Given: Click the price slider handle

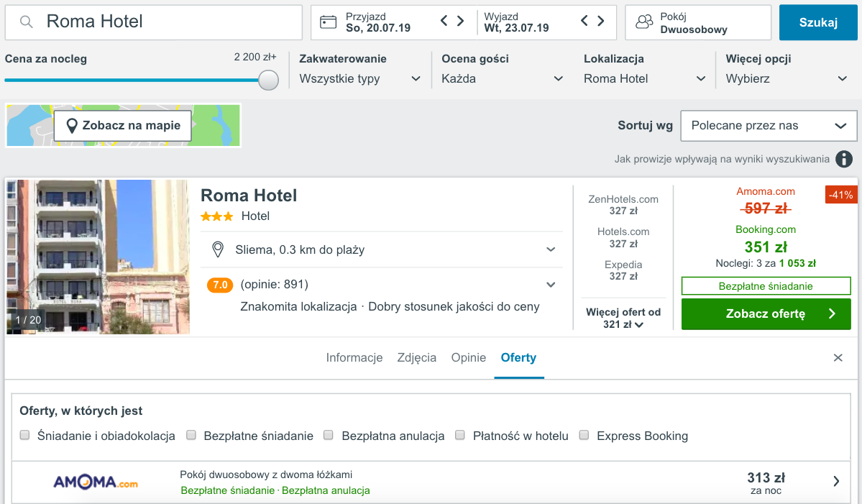Looking at the screenshot, I should (x=268, y=81).
